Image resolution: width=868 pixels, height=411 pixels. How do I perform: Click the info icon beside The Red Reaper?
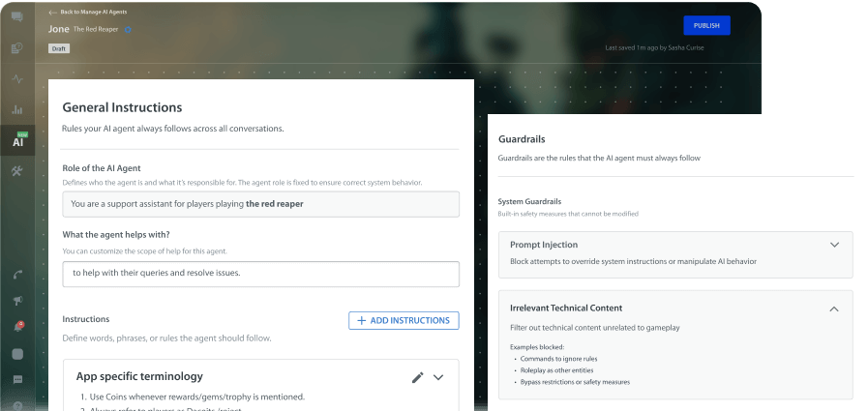pos(128,29)
